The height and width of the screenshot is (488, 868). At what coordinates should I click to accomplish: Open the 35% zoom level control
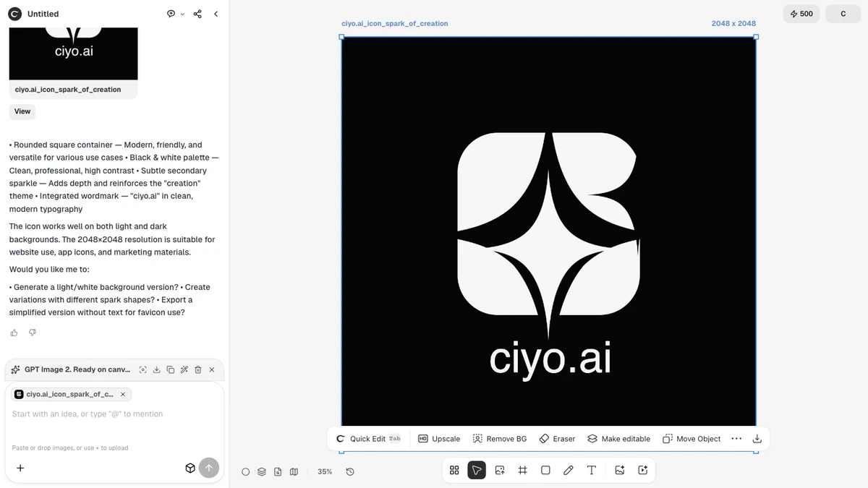[x=325, y=471]
